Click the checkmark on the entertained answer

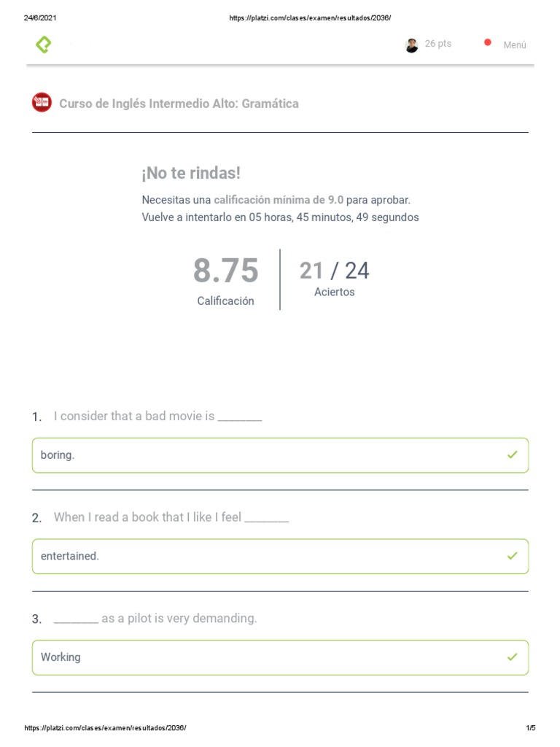tap(513, 555)
